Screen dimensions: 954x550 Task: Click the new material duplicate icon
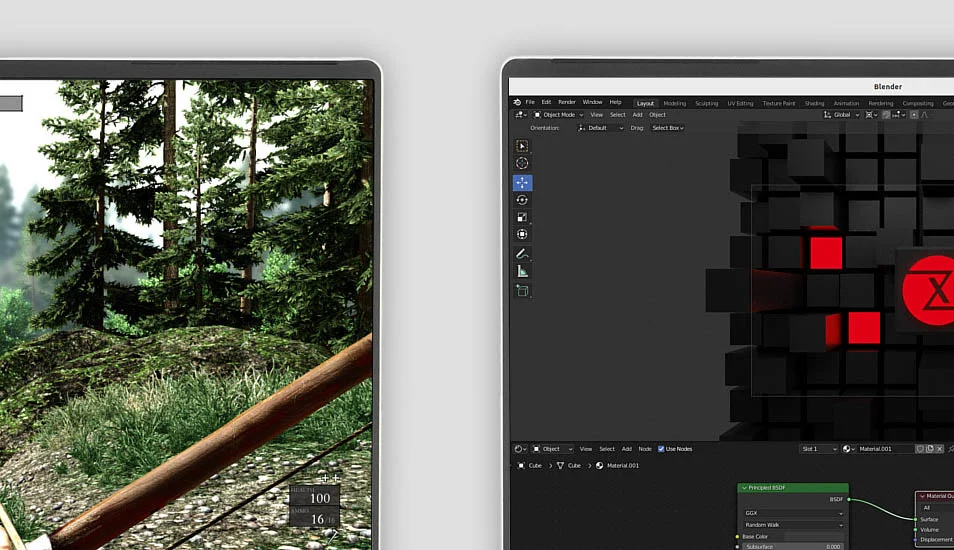coord(930,449)
